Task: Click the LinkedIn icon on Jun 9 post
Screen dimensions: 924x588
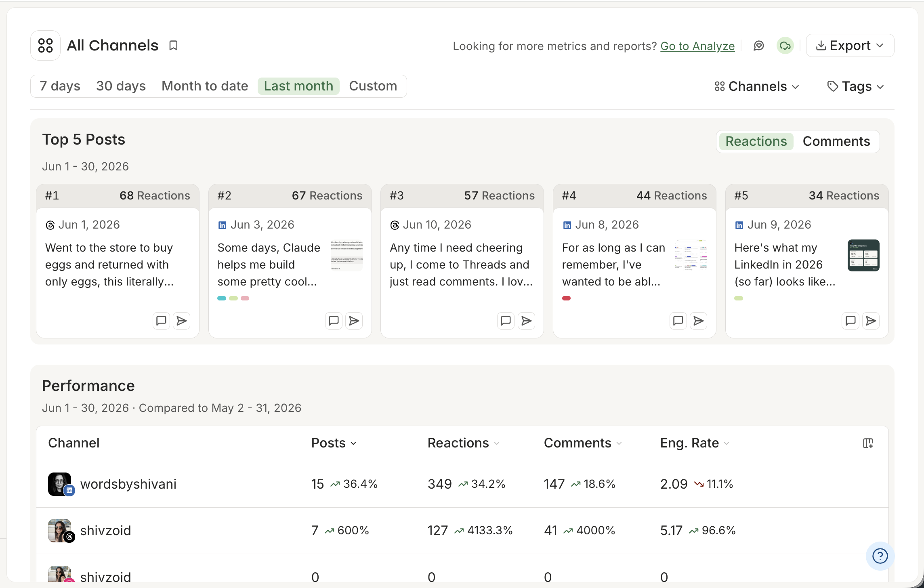Action: tap(739, 225)
